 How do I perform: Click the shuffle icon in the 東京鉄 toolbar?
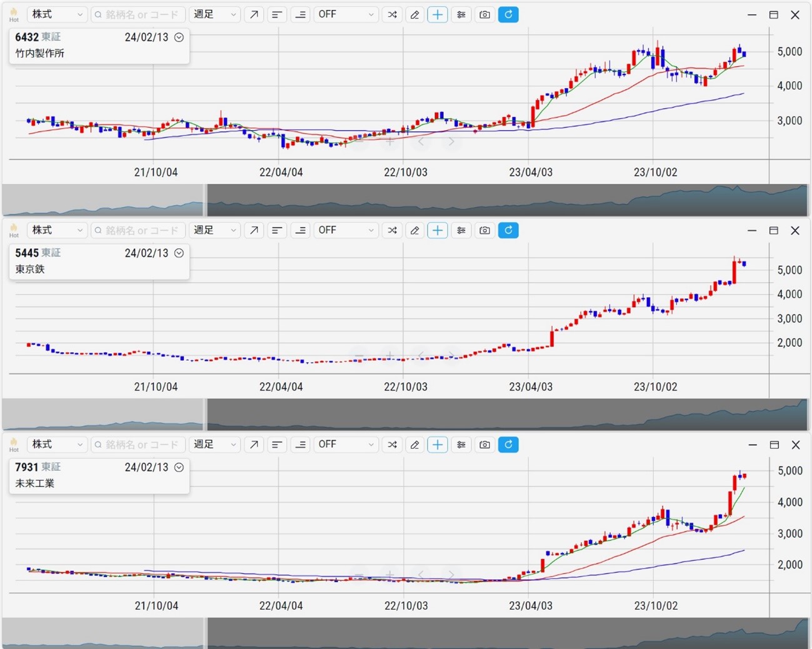(x=392, y=230)
